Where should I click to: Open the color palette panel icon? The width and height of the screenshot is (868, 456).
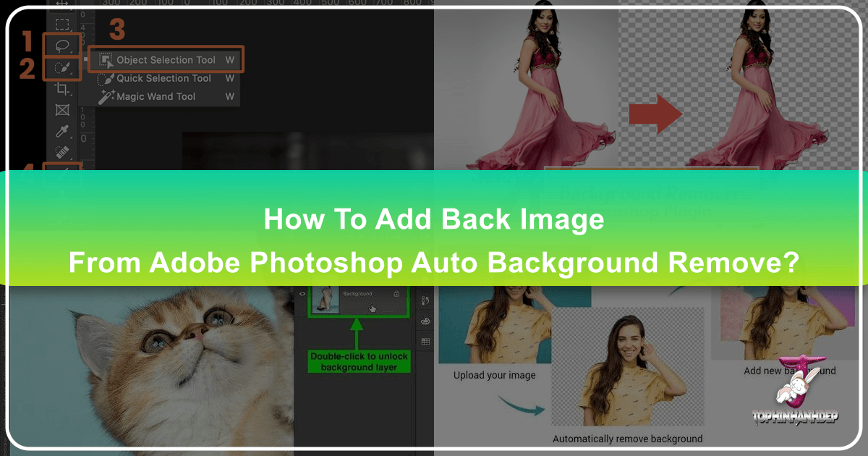tap(425, 322)
